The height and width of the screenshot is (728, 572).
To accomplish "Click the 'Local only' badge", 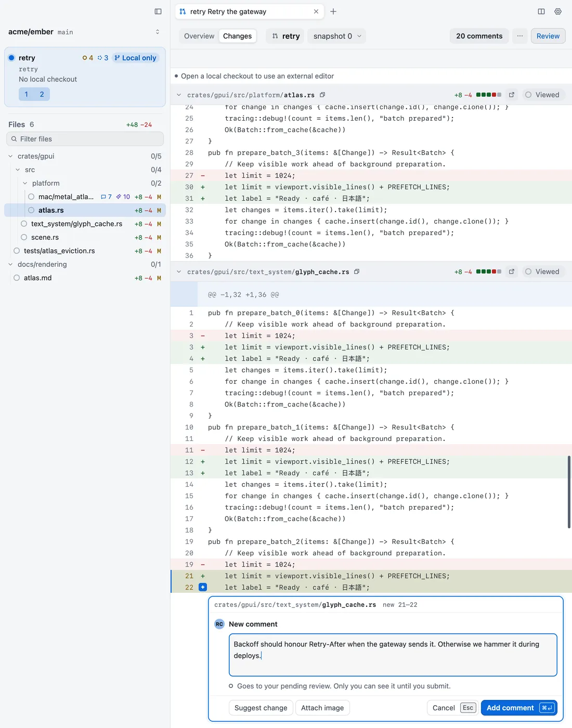I will coord(135,58).
